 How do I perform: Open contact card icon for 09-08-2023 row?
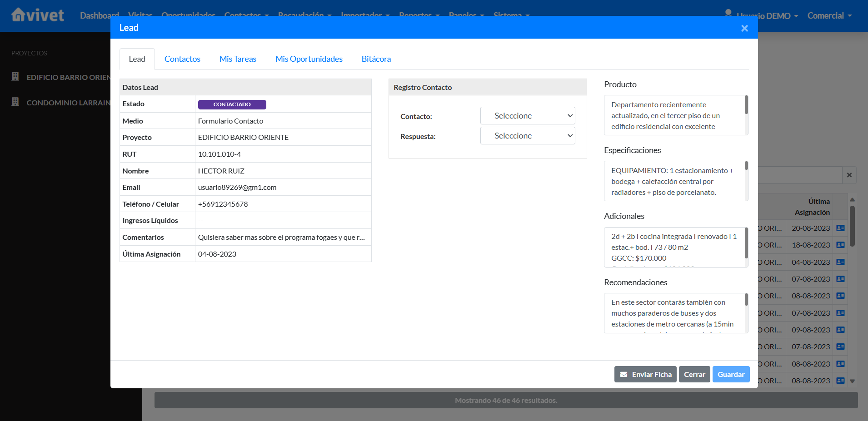840,330
